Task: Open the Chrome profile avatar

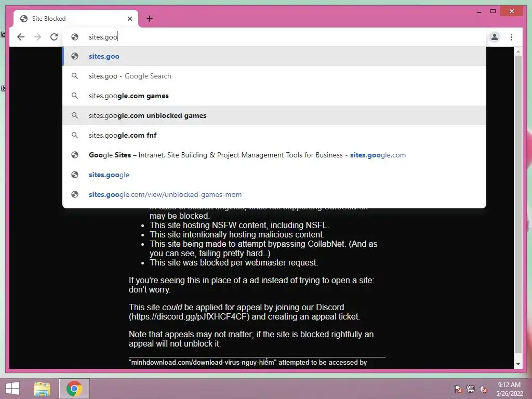Action: coord(495,37)
